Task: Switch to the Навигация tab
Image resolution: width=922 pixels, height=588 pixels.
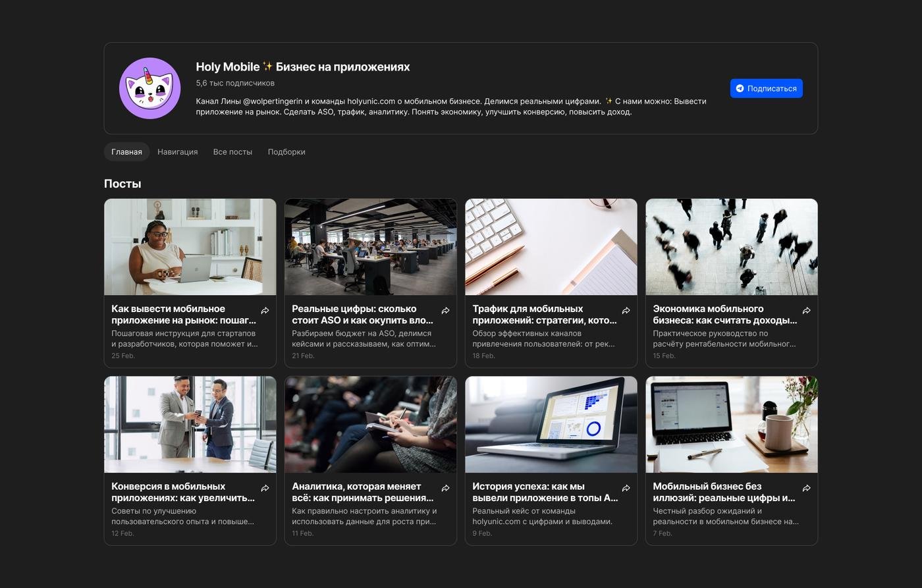Action: click(177, 151)
